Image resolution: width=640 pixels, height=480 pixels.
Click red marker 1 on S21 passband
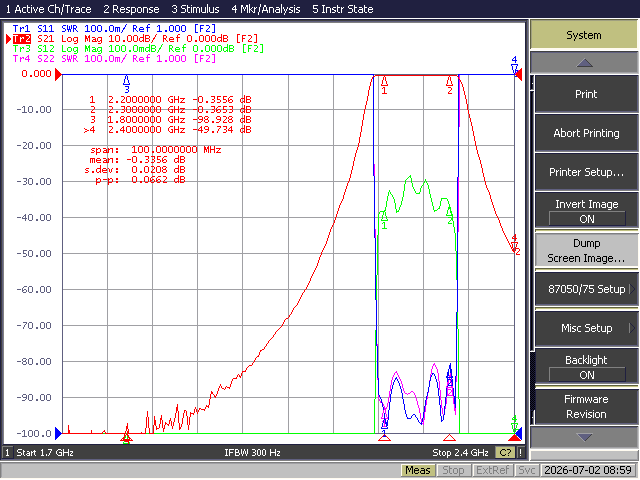tap(384, 85)
